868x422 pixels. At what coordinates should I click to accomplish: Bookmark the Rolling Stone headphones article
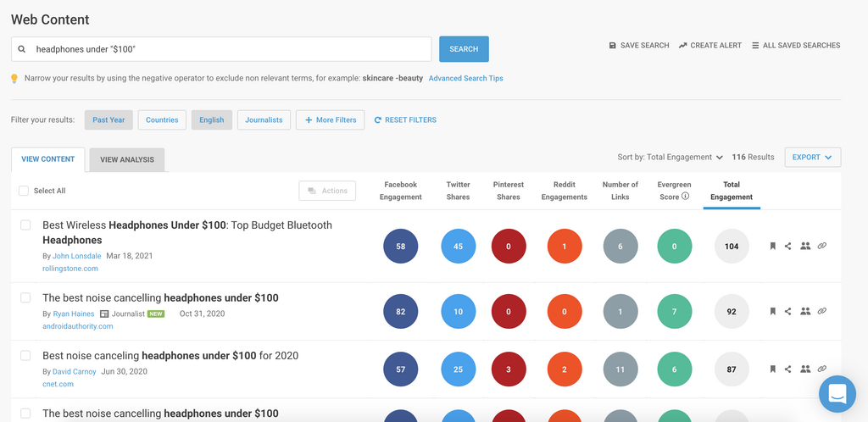pyautogui.click(x=772, y=247)
